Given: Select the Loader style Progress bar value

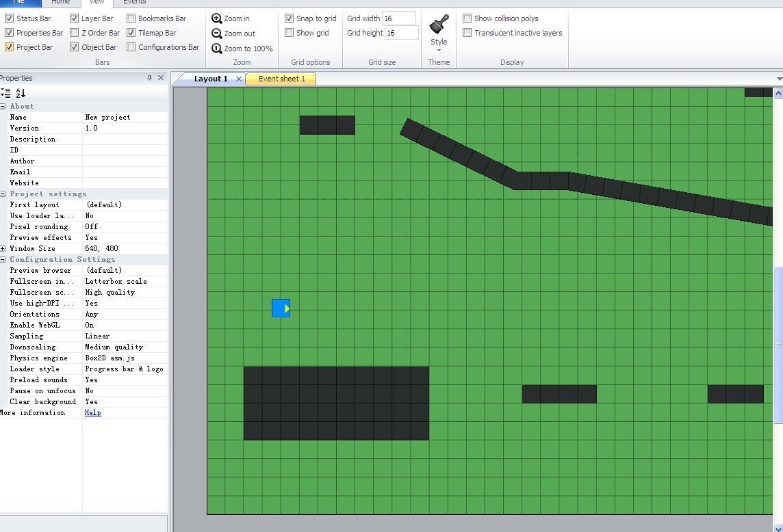Looking at the screenshot, I should tap(125, 369).
